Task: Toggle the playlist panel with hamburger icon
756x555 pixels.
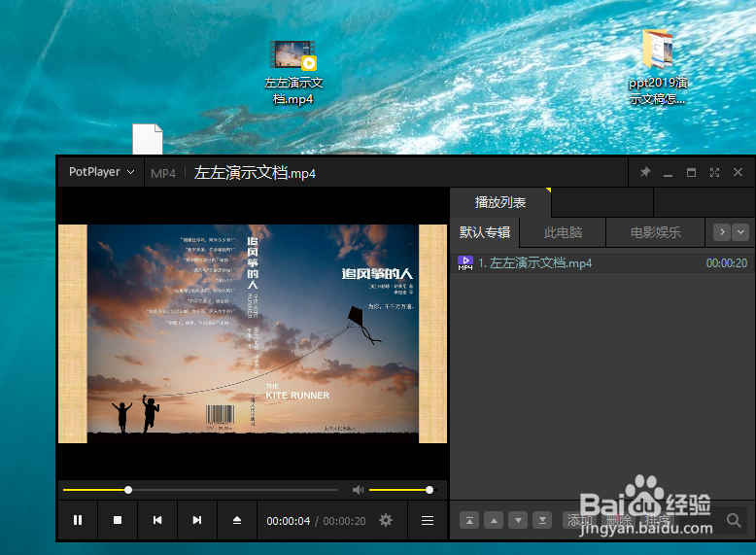Action: (x=428, y=520)
